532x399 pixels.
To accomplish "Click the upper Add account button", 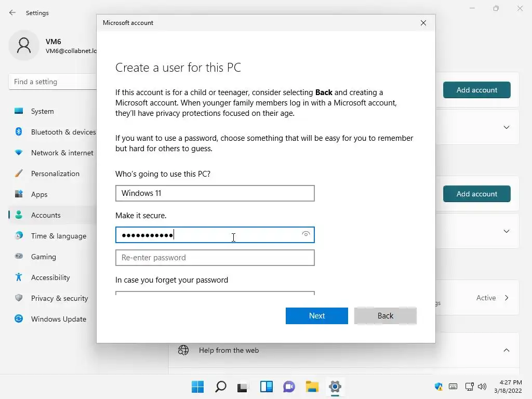I will click(x=477, y=90).
